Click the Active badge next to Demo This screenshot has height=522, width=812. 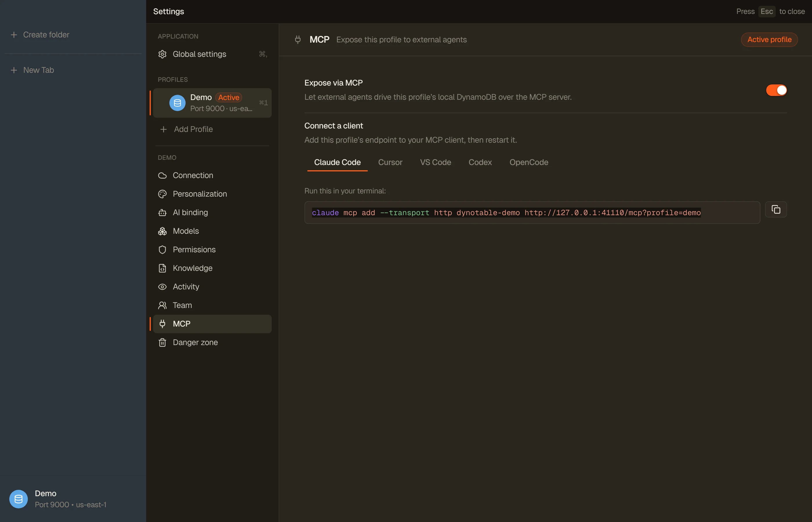229,98
